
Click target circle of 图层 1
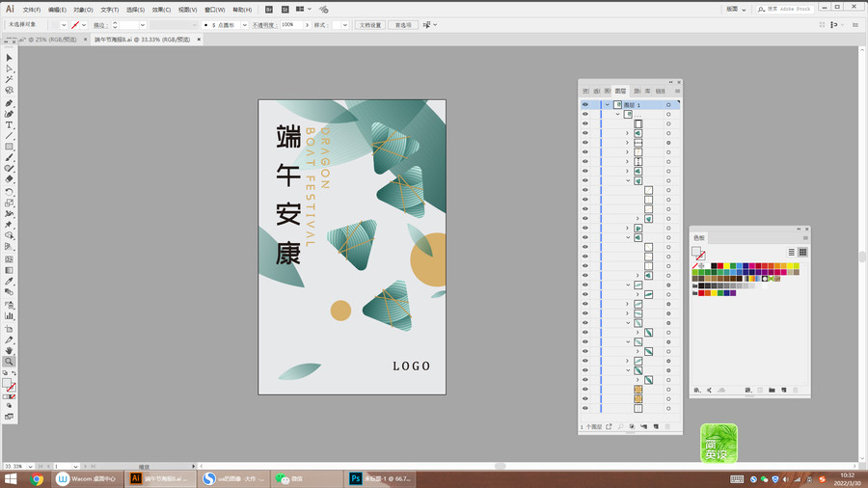click(x=668, y=104)
